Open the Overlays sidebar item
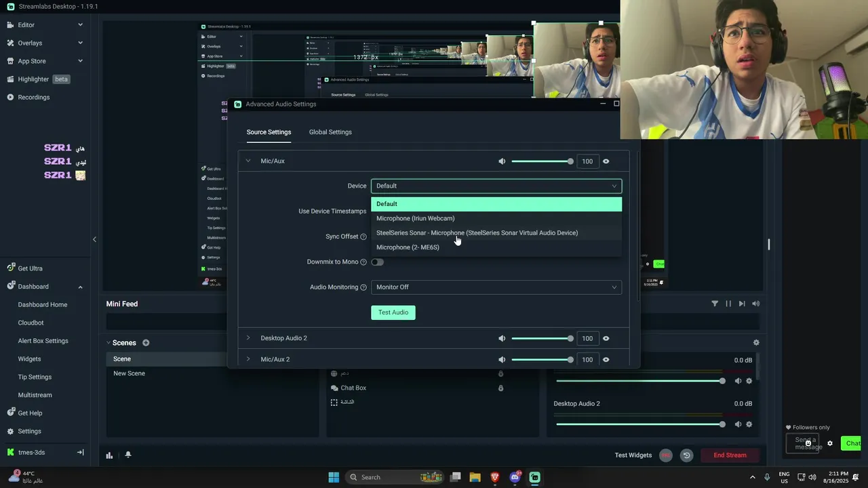 tap(30, 43)
